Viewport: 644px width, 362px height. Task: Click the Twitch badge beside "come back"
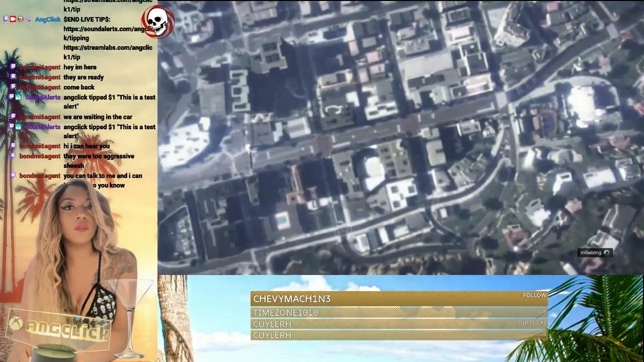tap(13, 87)
